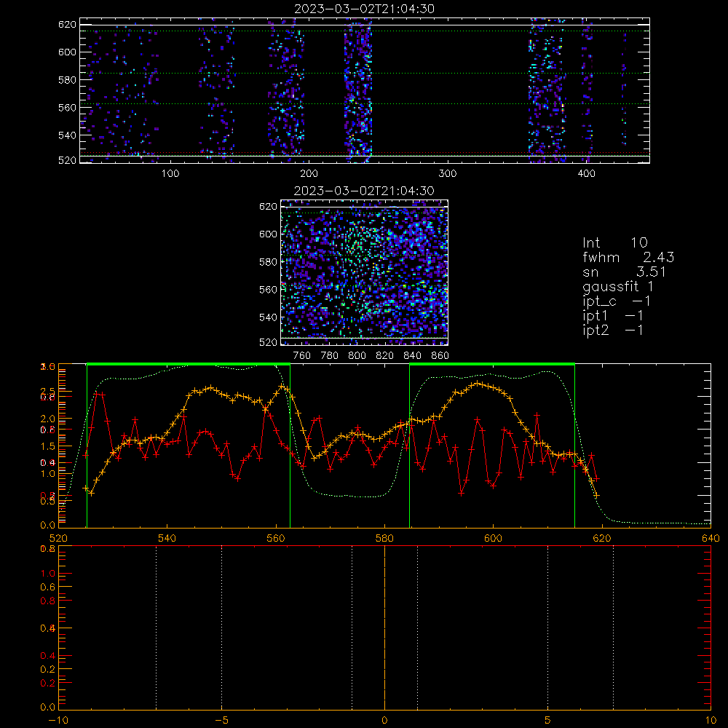Click x-axis label 760 under the square image
The width and height of the screenshot is (728, 728).
(302, 356)
